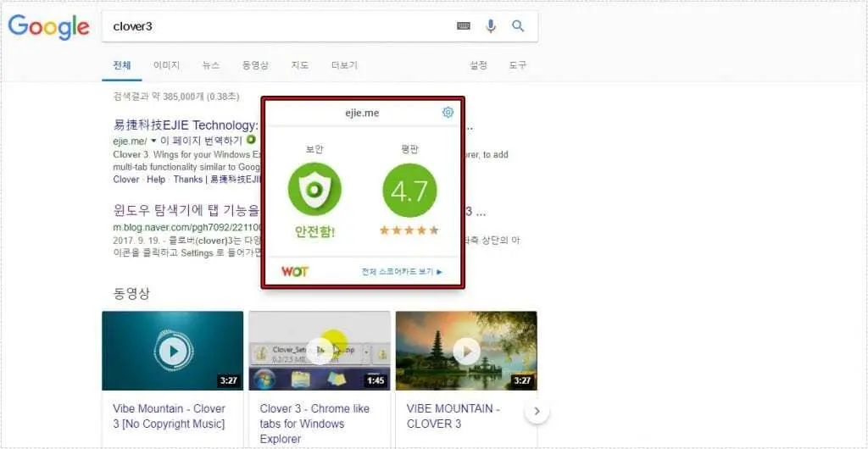
Task: Click 전체 스코어카드 보기 link
Action: [402, 271]
